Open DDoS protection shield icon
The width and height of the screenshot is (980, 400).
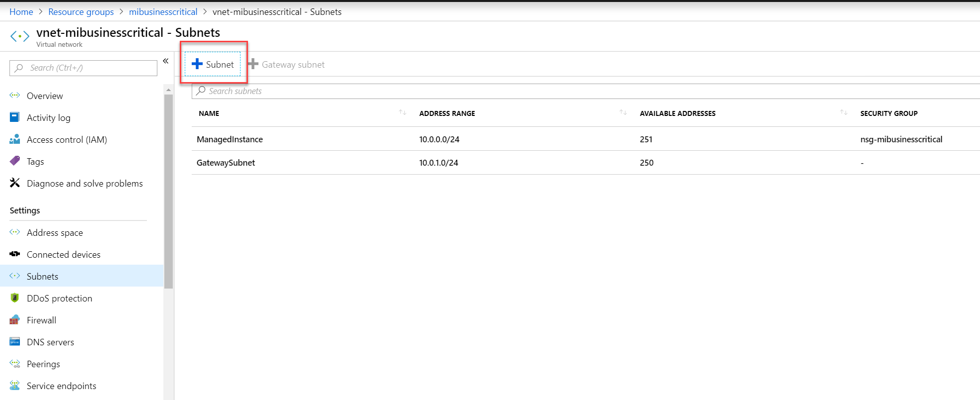tap(15, 298)
